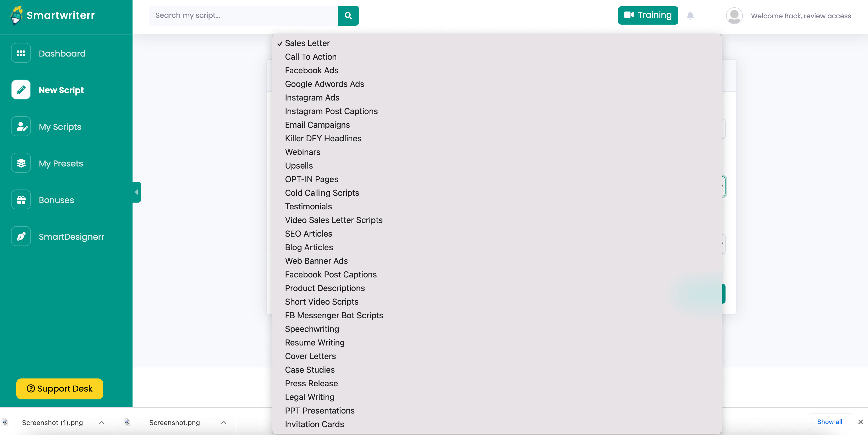The height and width of the screenshot is (435, 868).
Task: Expand the user profile account dropdown
Action: coord(734,15)
